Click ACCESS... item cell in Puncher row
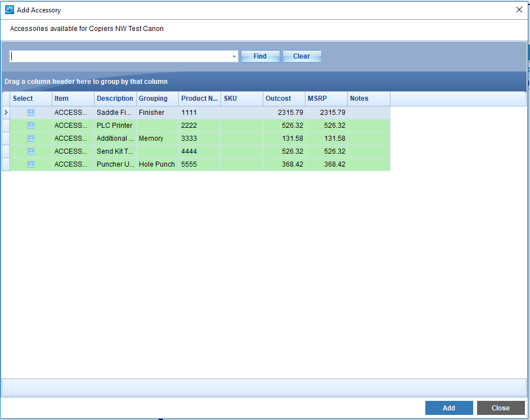 [73, 164]
